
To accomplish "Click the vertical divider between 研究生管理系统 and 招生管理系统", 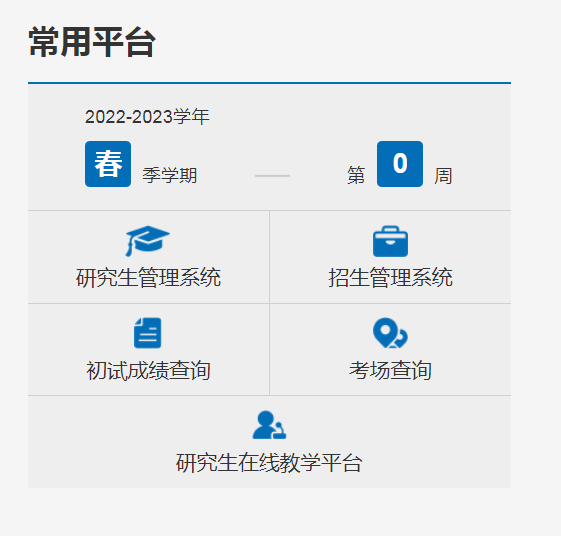I will [269, 257].
